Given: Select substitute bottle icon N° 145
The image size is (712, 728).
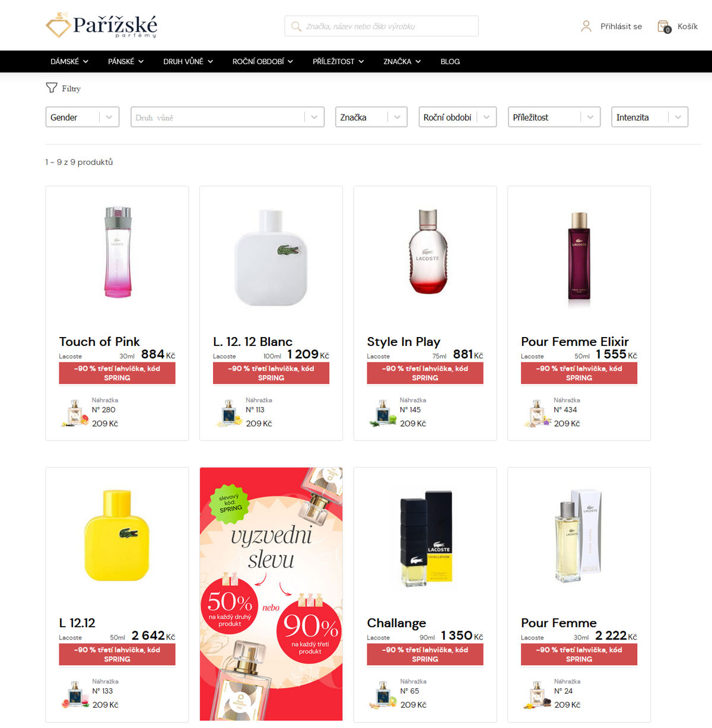Looking at the screenshot, I should tap(383, 413).
